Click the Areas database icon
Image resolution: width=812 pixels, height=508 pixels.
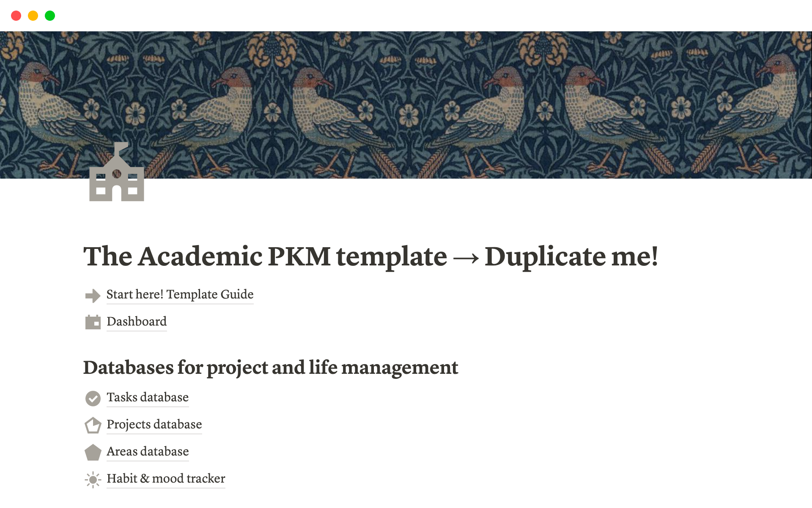coord(93,452)
